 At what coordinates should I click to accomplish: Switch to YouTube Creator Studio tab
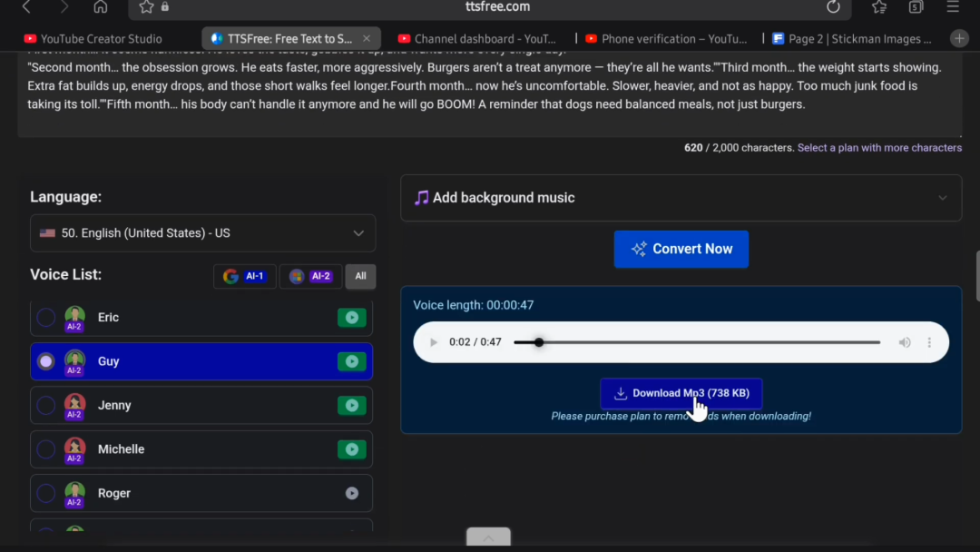101,39
